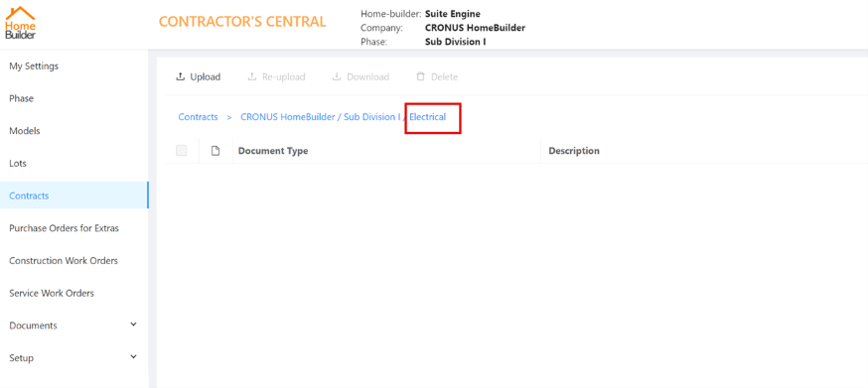Click the Upload button
Viewport: 868px width, 388px height.
[x=199, y=77]
